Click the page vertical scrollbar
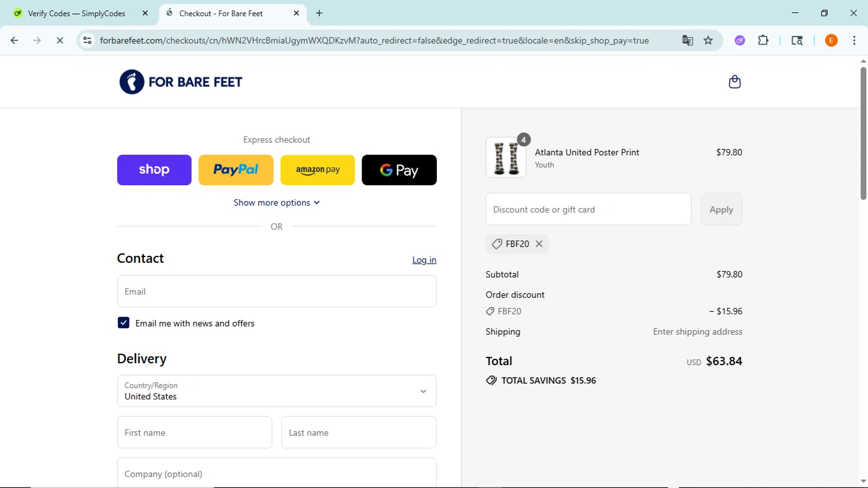The height and width of the screenshot is (488, 868). pos(863,134)
